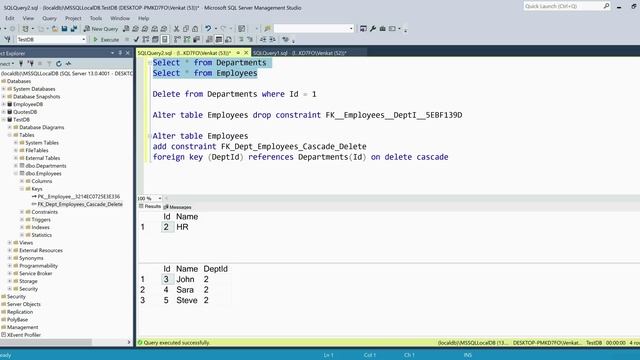Click the Open File folder icon

coord(55,29)
